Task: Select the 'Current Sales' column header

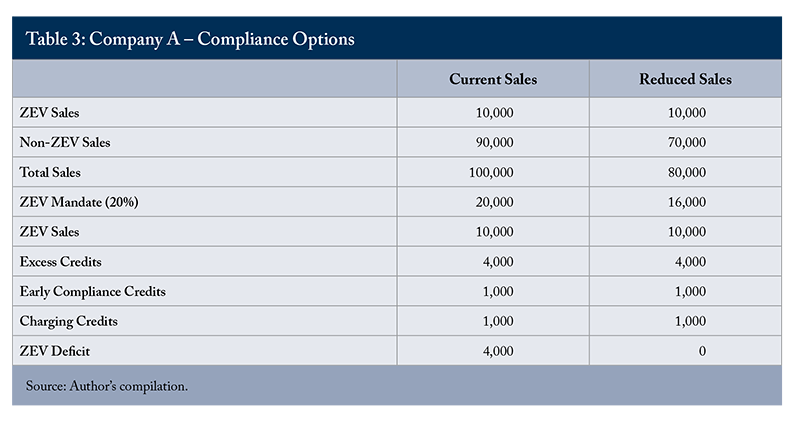Action: pos(493,80)
